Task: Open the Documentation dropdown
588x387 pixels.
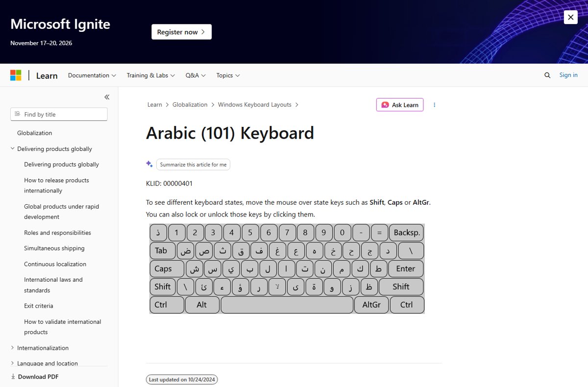Action: pos(92,75)
